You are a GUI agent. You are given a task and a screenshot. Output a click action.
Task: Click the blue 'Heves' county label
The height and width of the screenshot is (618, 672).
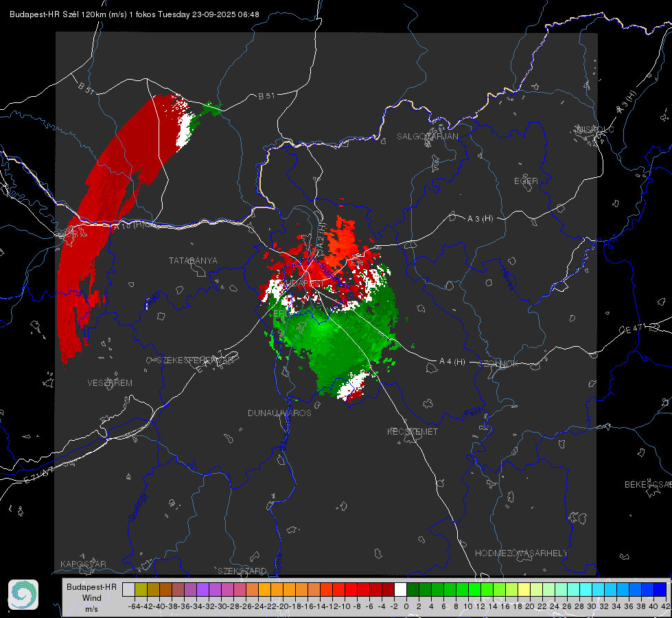[x=508, y=279]
